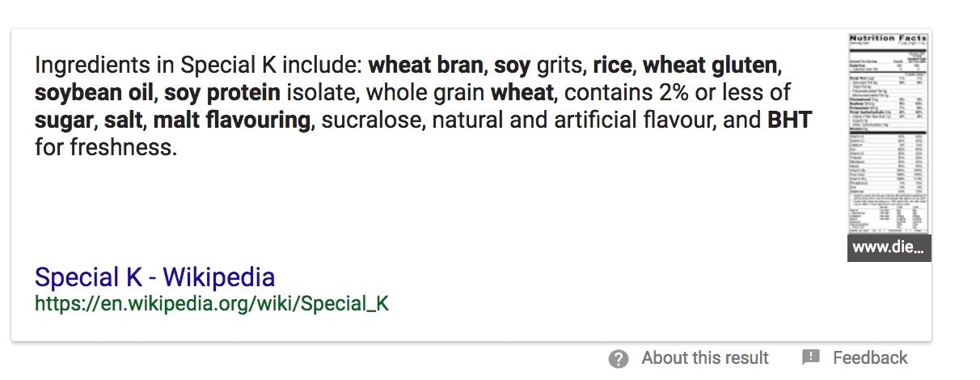Open the Nutrition Facts label thumbnail
The image size is (980, 380).
889,134
